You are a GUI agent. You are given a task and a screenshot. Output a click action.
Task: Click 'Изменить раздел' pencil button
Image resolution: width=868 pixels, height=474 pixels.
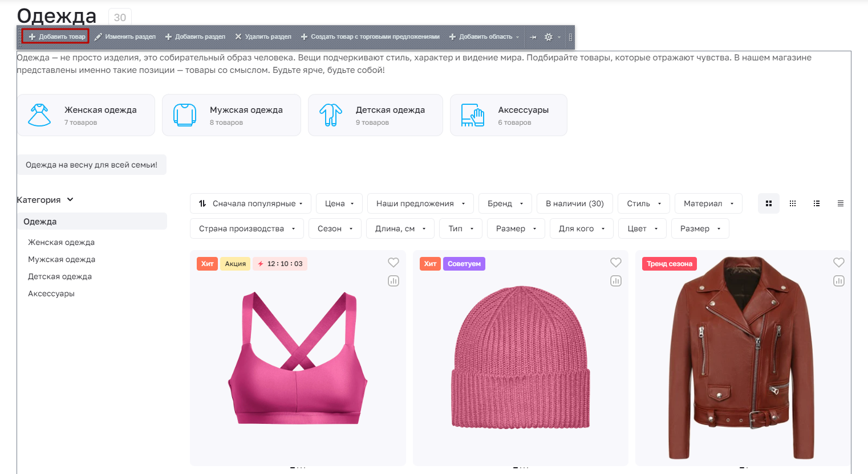pos(125,36)
